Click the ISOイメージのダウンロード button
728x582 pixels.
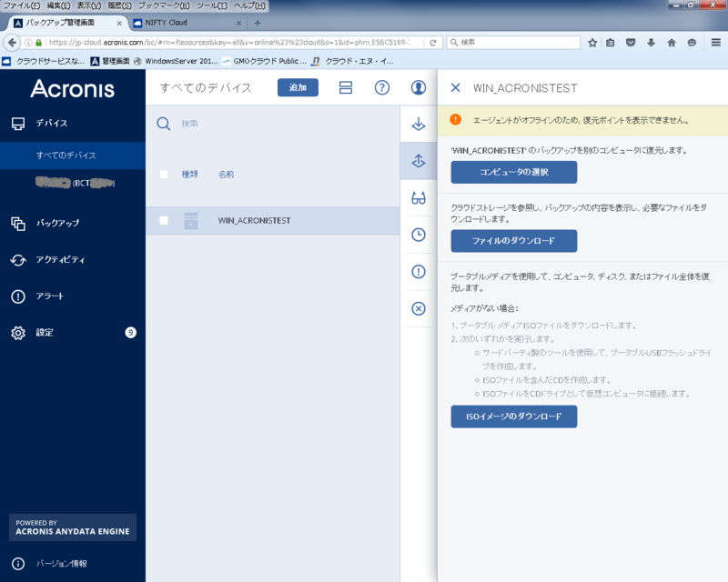[513, 416]
